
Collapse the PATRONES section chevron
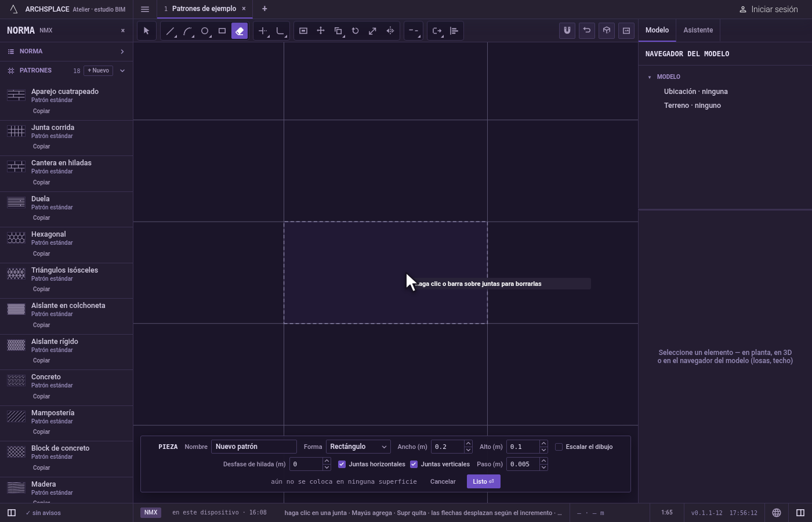pyautogui.click(x=122, y=71)
